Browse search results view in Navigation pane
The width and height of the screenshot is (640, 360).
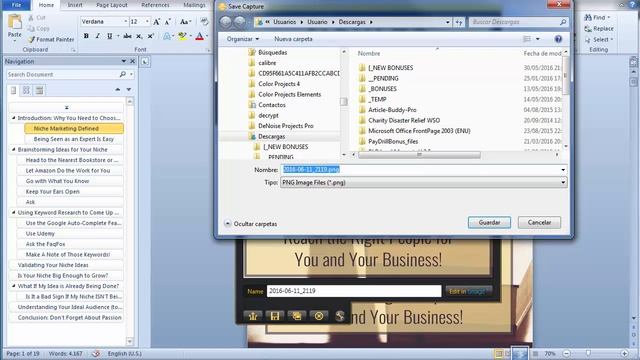click(x=39, y=90)
